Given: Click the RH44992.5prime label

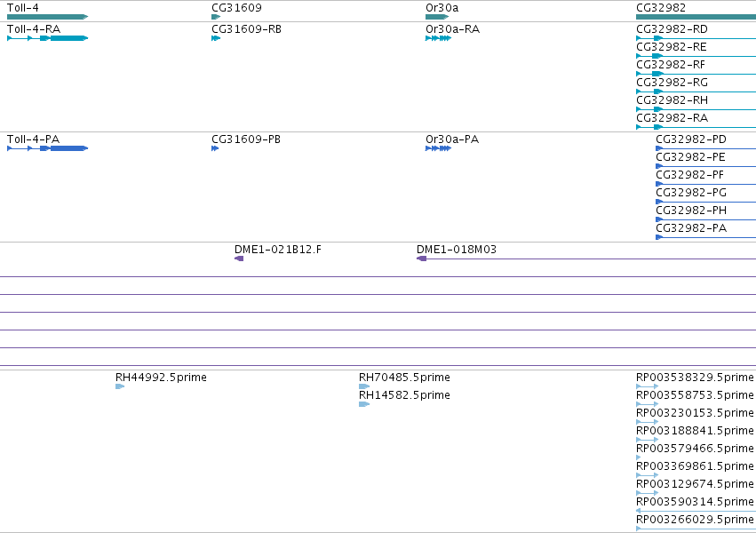Looking at the screenshot, I should (x=161, y=378).
